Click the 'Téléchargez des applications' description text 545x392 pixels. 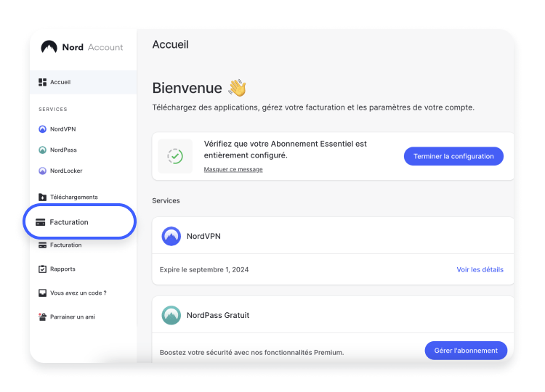click(313, 107)
